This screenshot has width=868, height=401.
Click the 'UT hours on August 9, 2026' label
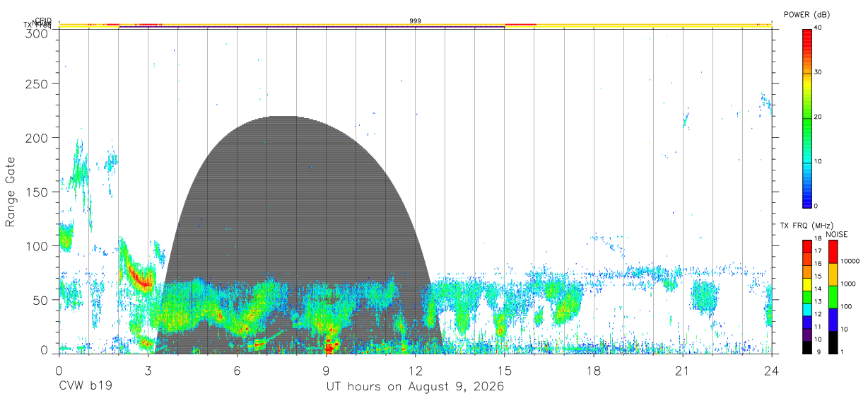414,387
